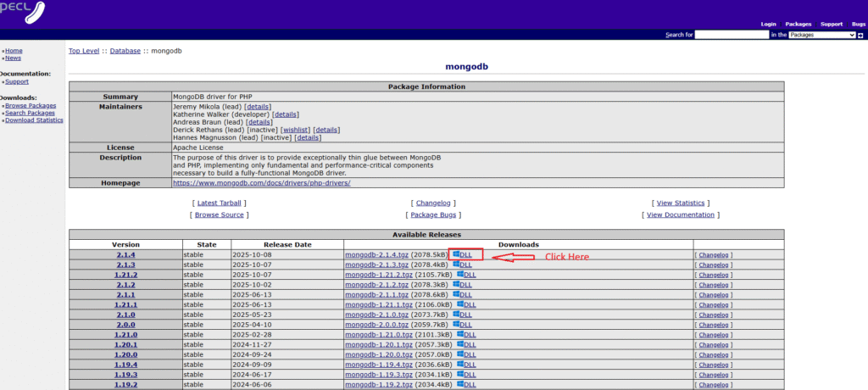
Task: View Changelog for version 1.21.1 row
Action: point(714,304)
